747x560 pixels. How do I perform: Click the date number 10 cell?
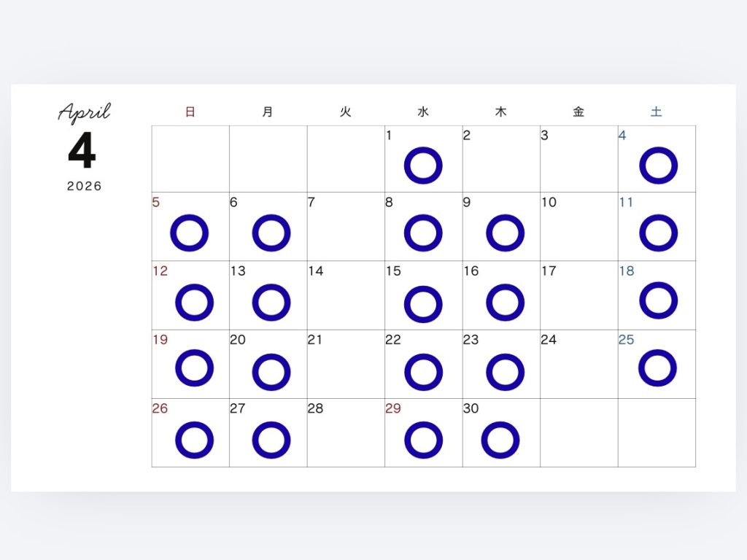(x=578, y=227)
